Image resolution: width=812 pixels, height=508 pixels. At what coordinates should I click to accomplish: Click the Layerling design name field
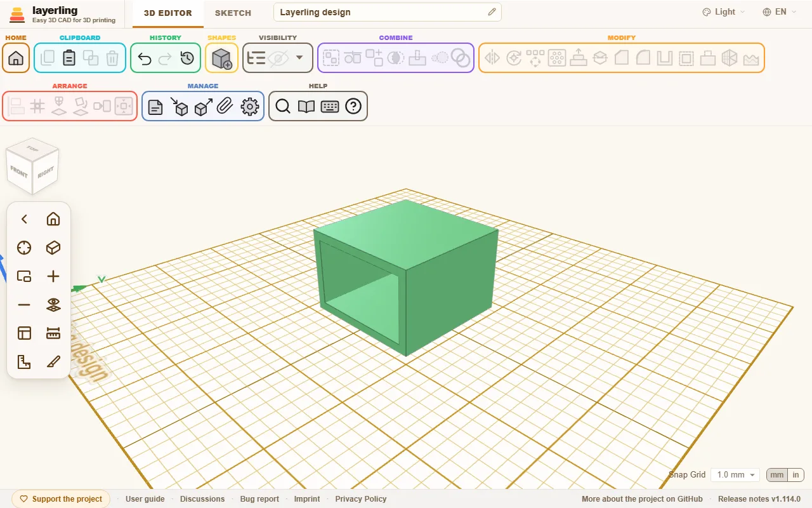(388, 12)
